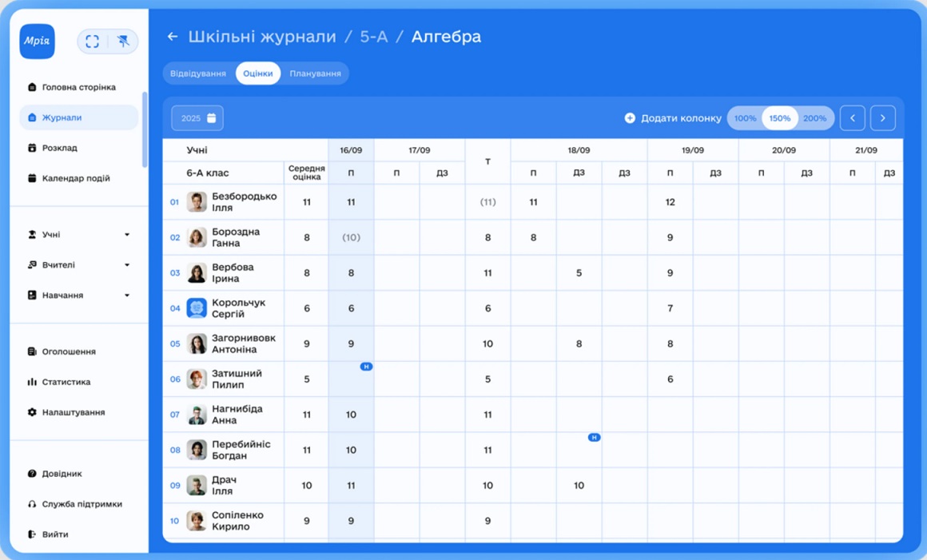
Task: Toggle fullscreen mode icon in sidebar
Action: (93, 42)
